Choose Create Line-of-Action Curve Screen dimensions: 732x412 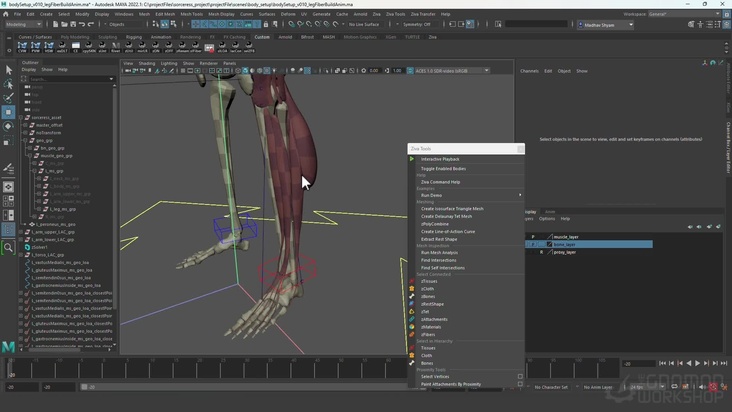click(448, 231)
